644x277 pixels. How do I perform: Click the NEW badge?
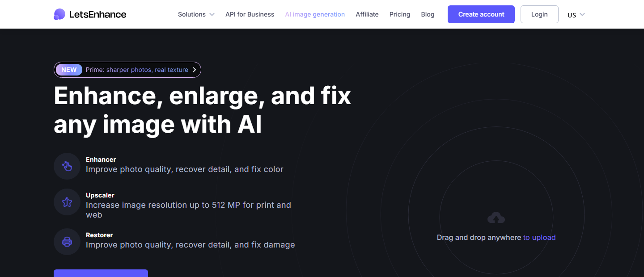[69, 70]
